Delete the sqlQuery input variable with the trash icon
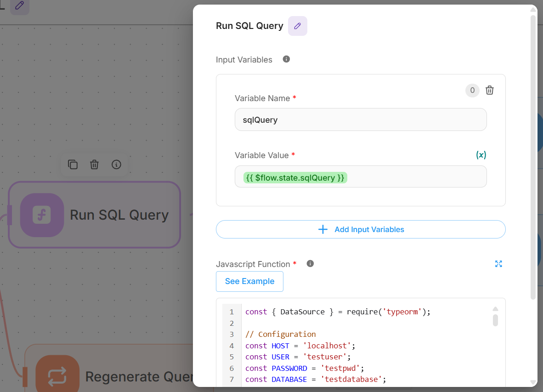This screenshot has height=392, width=543. [x=490, y=91]
